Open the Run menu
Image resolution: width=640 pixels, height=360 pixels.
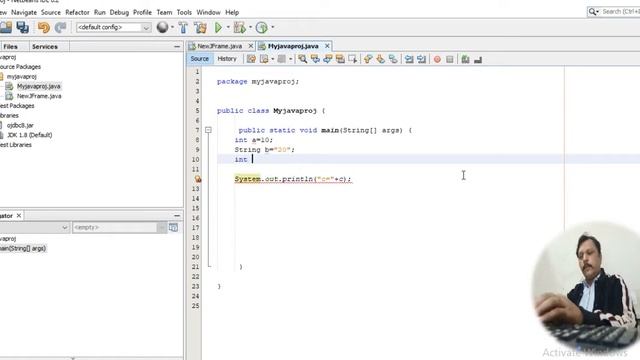(x=100, y=12)
